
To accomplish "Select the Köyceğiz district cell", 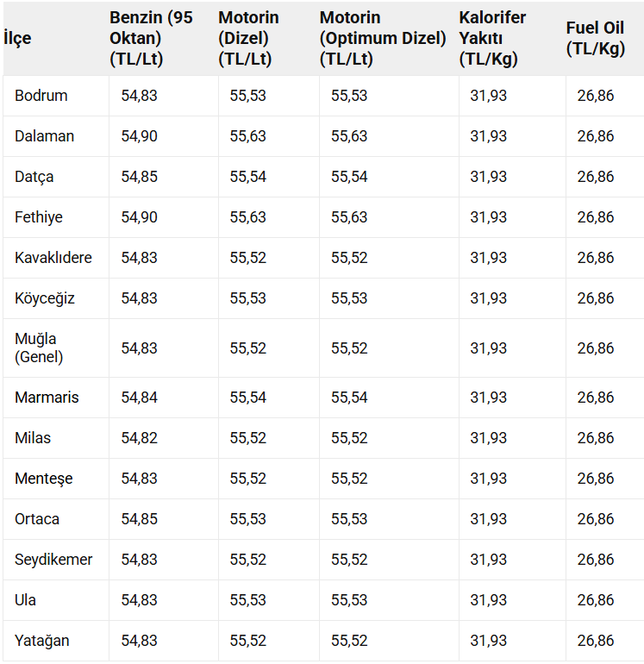I will (x=45, y=298).
